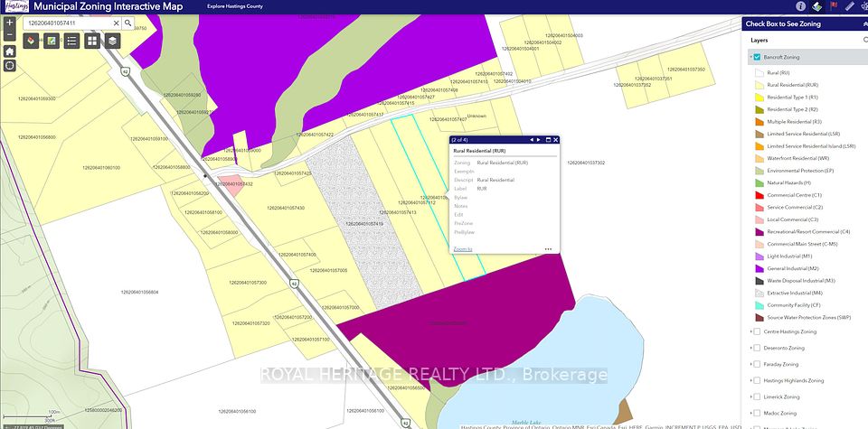Open the Legend list widget
Viewport: 868px width, 429px height.
pyautogui.click(x=71, y=41)
